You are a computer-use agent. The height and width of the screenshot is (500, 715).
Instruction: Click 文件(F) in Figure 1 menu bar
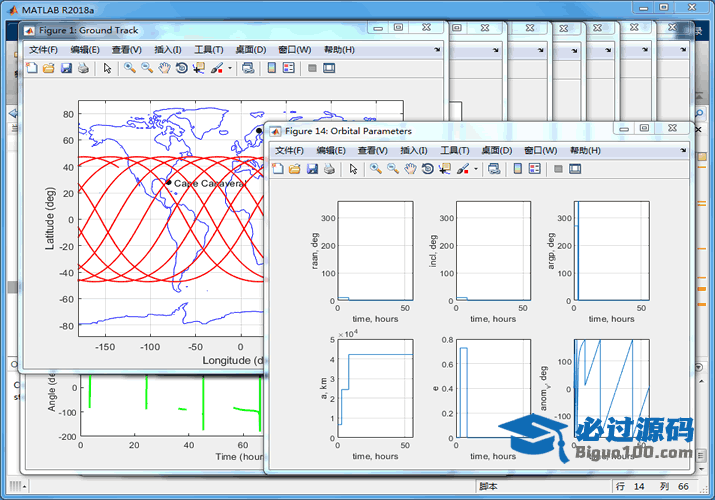coord(44,49)
